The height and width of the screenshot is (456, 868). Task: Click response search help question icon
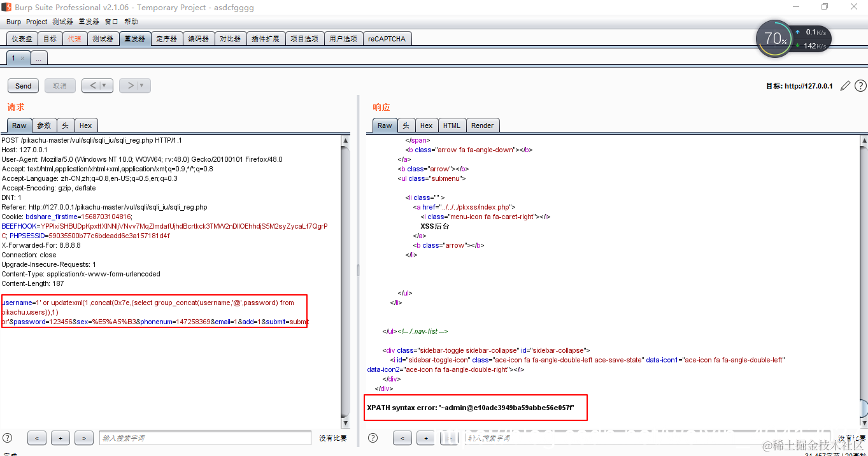pos(373,438)
